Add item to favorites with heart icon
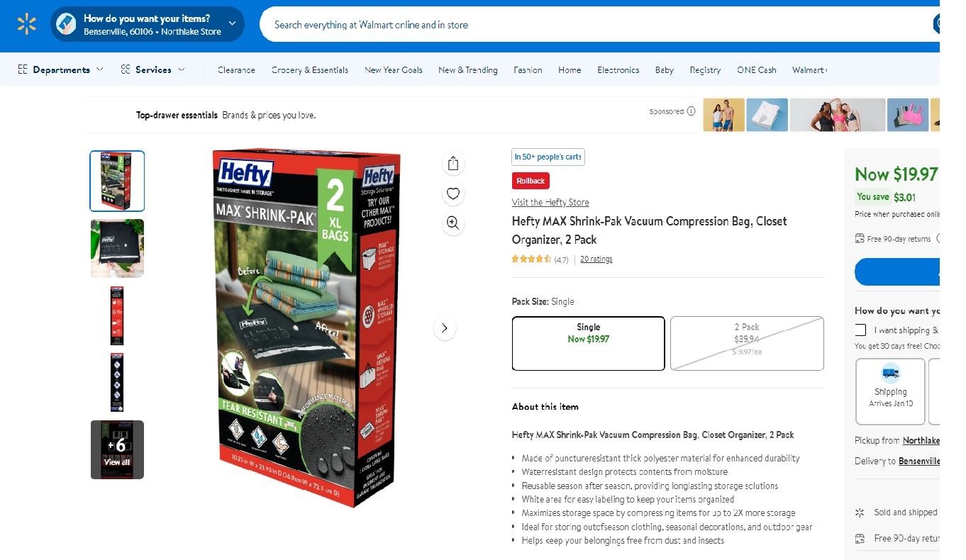The height and width of the screenshot is (560, 966). 453,194
